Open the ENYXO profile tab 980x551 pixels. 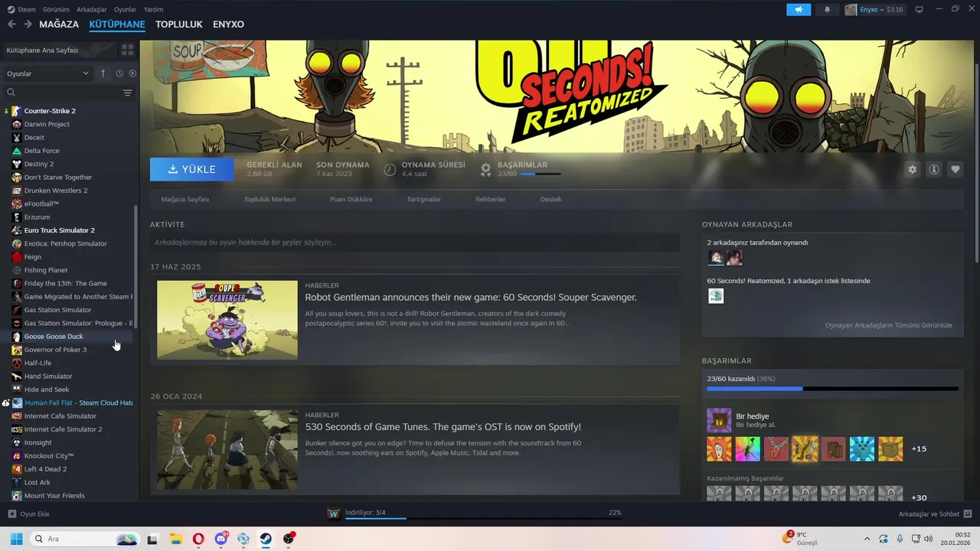point(228,24)
